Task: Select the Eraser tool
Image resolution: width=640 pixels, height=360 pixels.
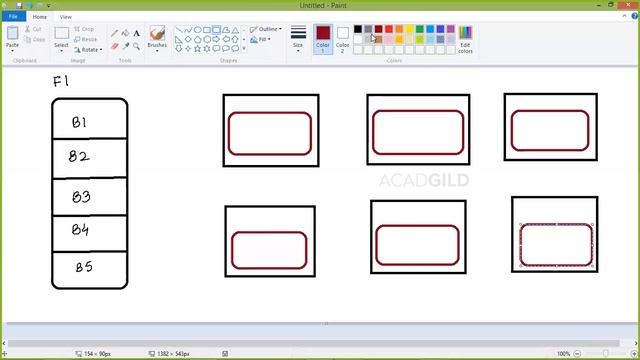Action: pos(115,47)
